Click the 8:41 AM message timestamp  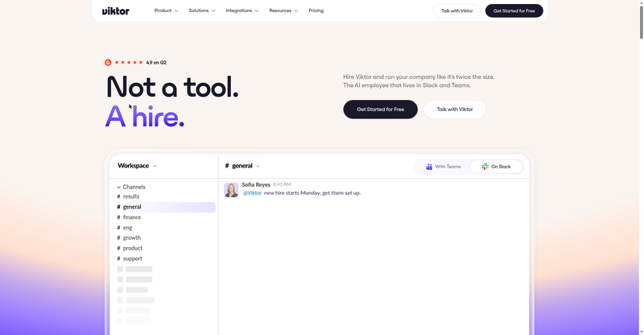pos(282,184)
